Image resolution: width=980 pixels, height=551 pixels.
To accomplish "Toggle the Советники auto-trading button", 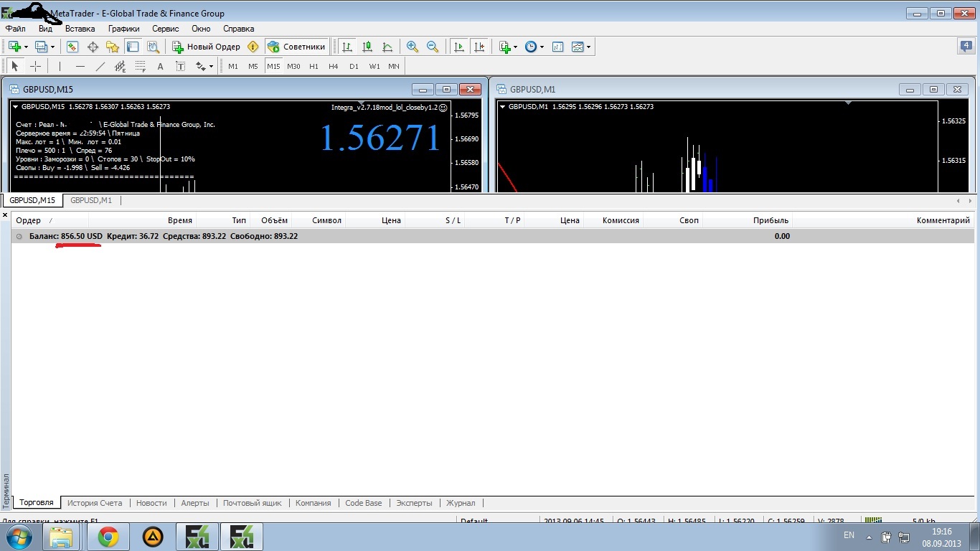I will [x=296, y=47].
